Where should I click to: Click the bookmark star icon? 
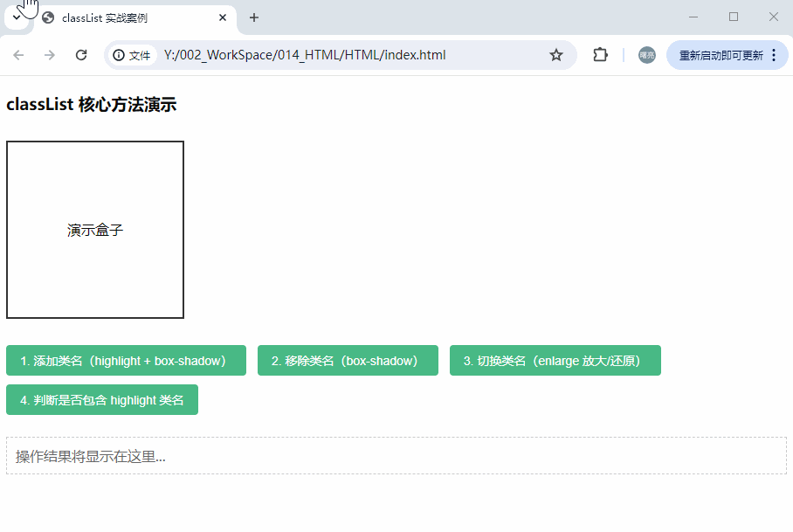pos(556,54)
